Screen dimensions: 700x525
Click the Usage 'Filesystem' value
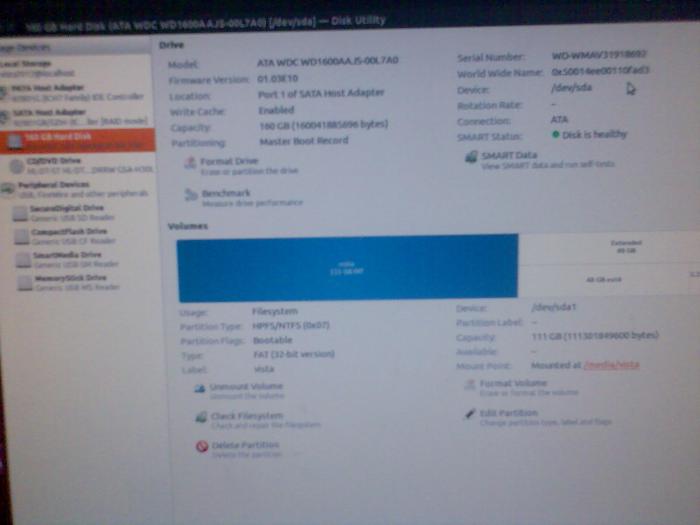coord(275,311)
